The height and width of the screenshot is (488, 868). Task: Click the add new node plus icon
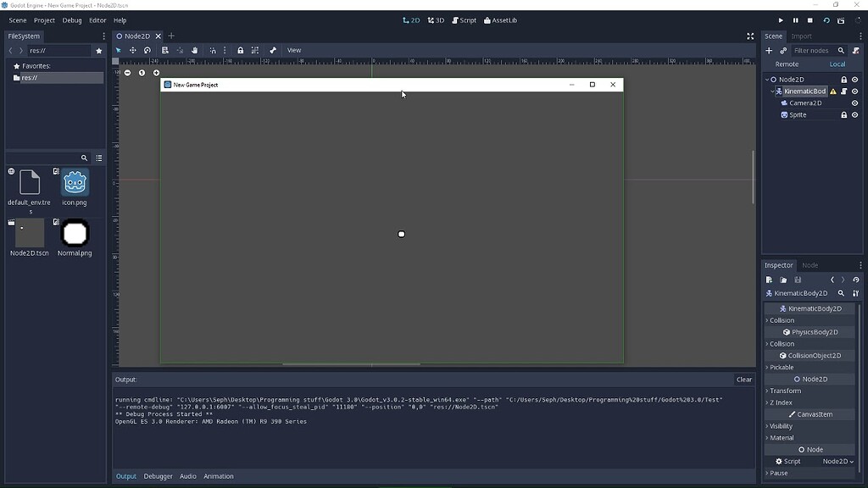[769, 51]
